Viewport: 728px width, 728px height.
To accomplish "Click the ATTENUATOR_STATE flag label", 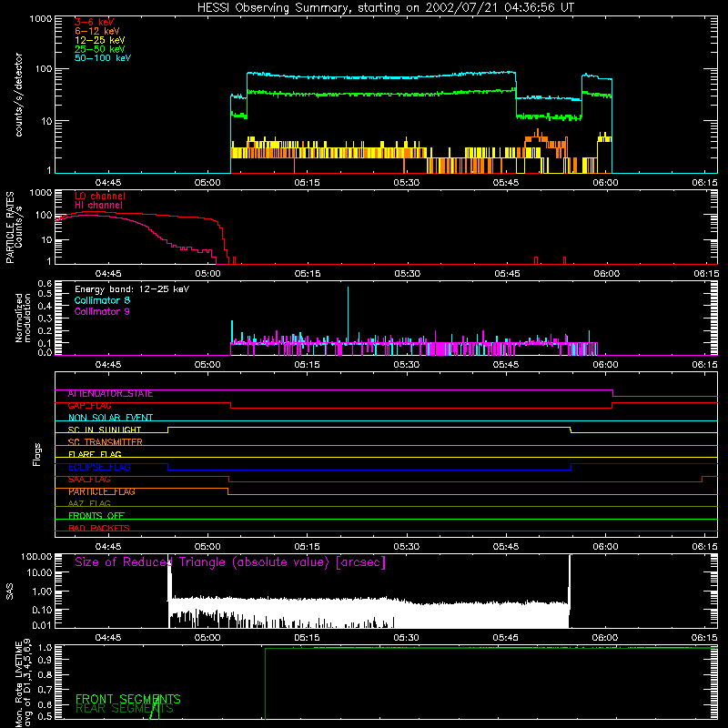I will [x=110, y=394].
